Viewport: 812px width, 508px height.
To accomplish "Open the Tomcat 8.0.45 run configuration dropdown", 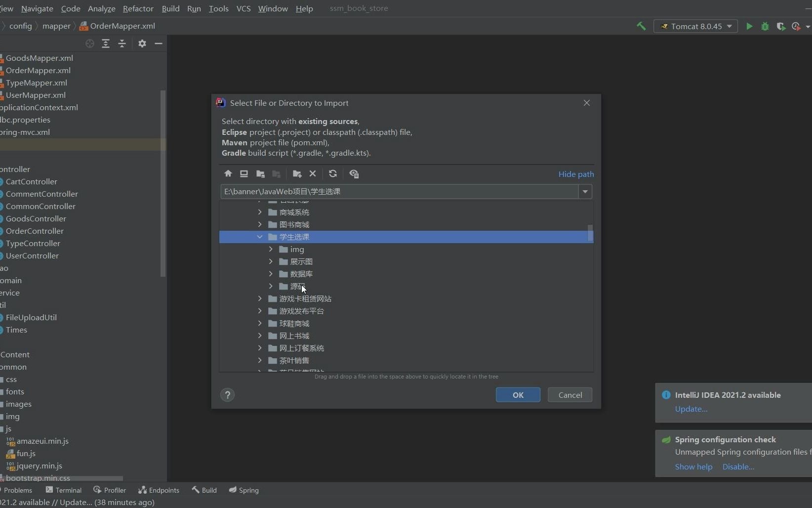I will 695,26.
